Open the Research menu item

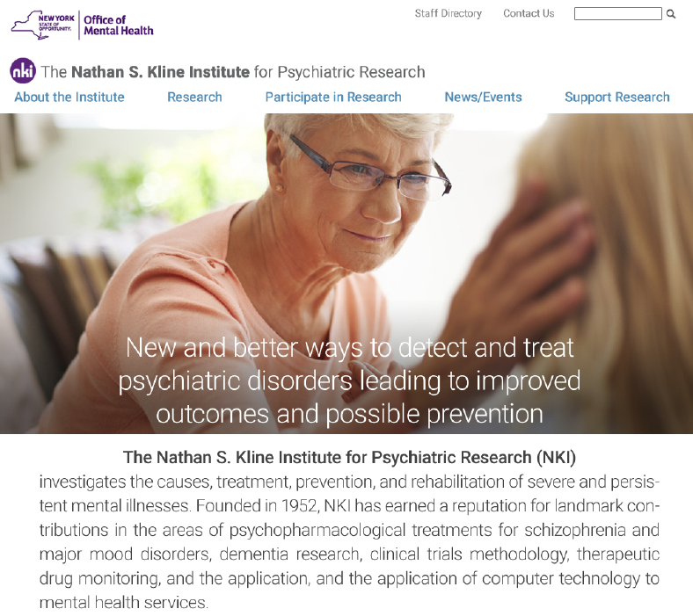pos(194,98)
